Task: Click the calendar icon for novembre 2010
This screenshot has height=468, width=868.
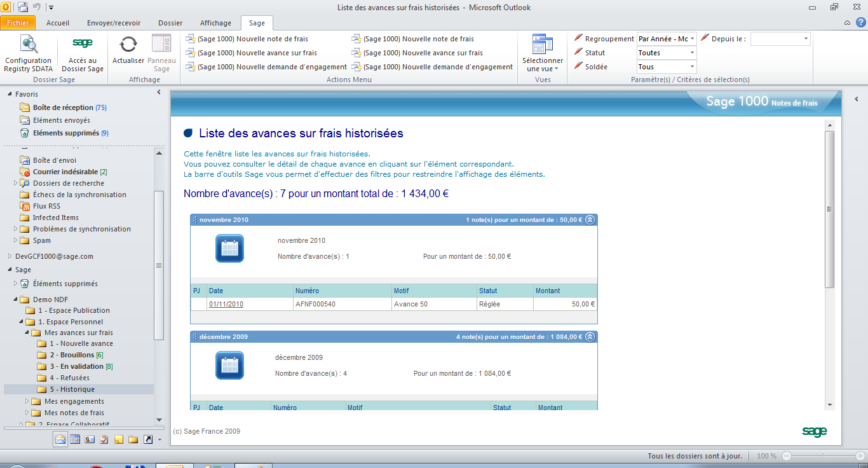Action: pos(229,248)
